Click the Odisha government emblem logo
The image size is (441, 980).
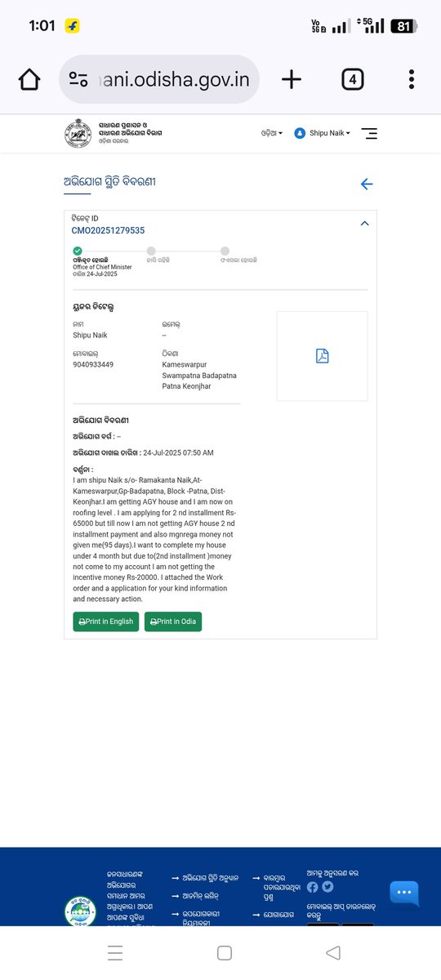pos(78,133)
